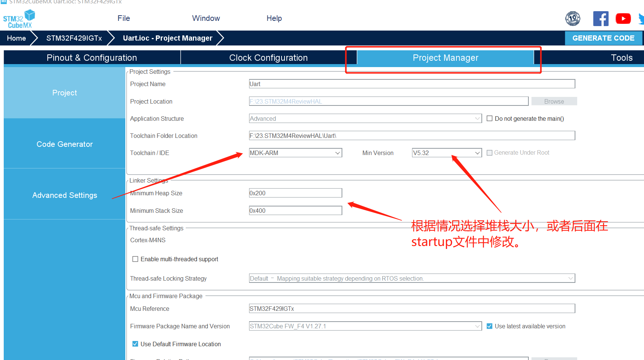The image size is (644, 360).
Task: Click the Mcu Reference field
Action: coord(412,309)
